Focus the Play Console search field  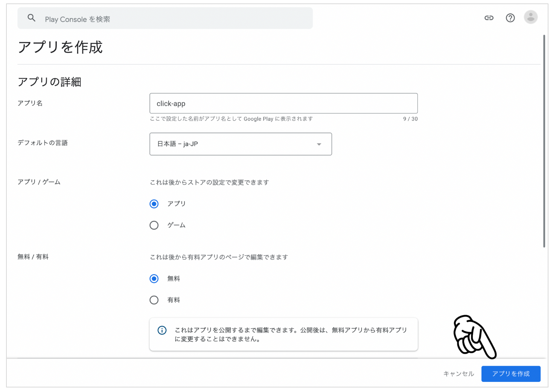165,18
